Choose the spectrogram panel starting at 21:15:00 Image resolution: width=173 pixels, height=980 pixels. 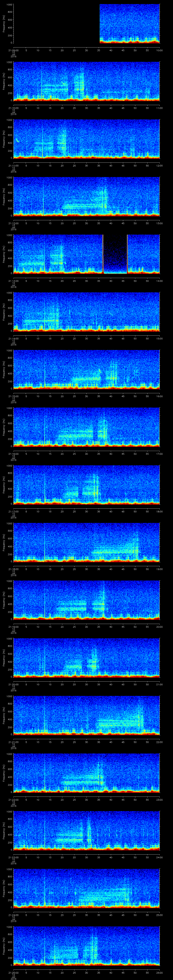click(87, 369)
